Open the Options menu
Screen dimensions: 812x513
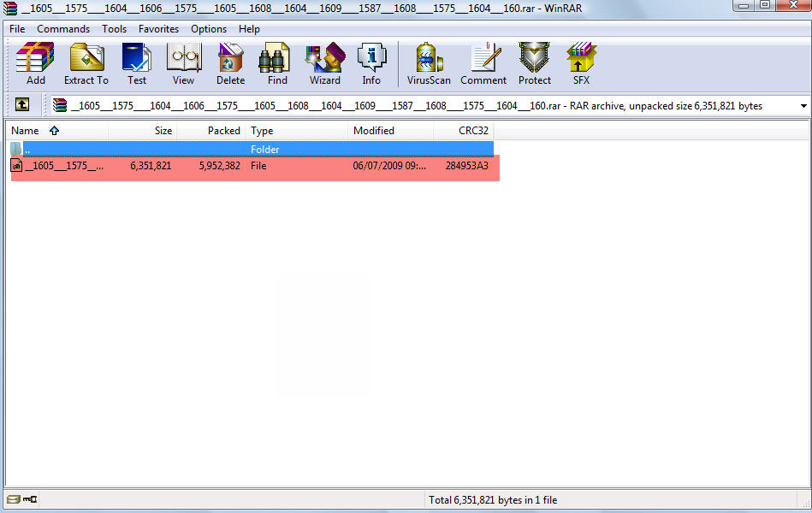pos(209,29)
